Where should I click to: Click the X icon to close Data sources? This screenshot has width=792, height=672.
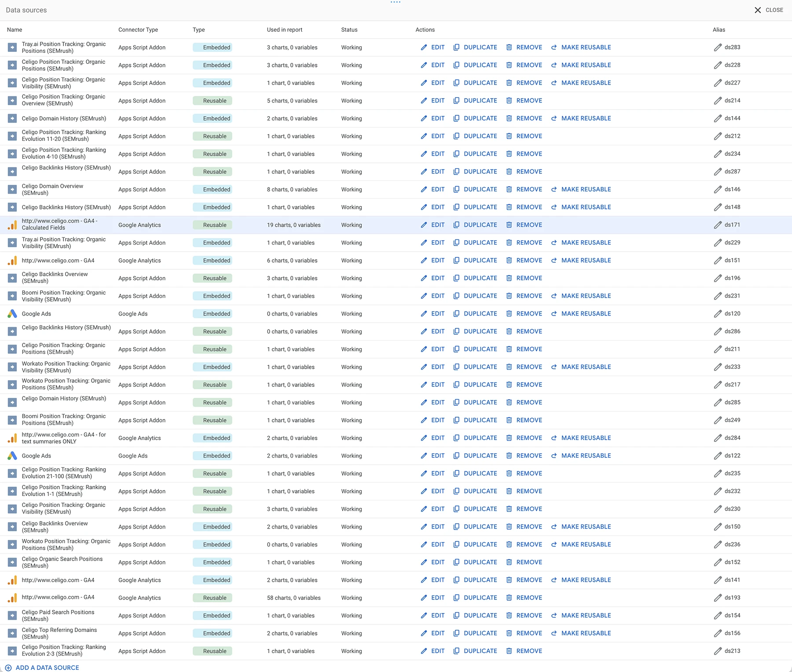click(758, 10)
